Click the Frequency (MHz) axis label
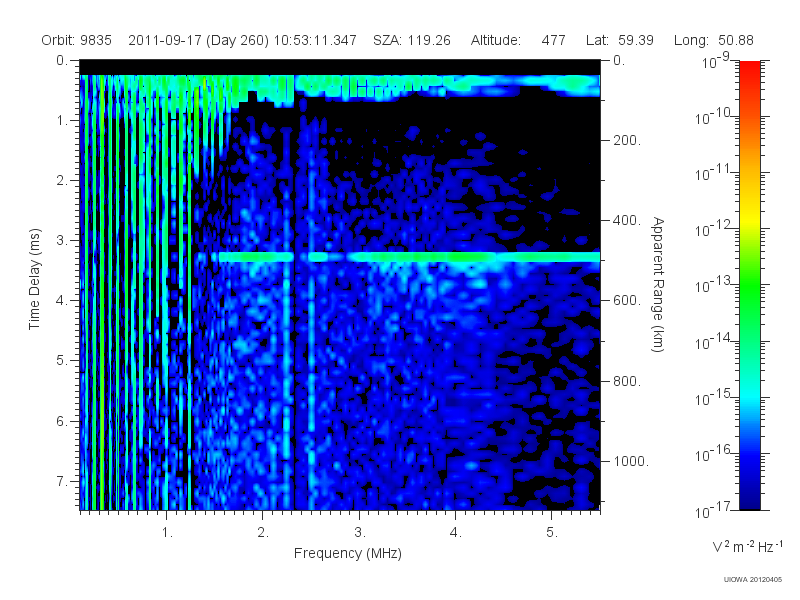Image resolution: width=800 pixels, height=600 pixels. (347, 554)
